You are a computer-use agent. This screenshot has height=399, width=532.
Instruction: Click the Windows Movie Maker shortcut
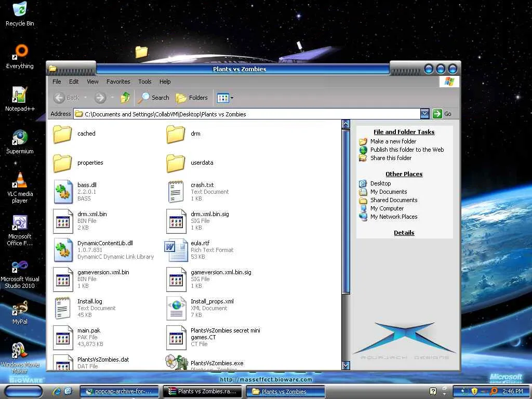point(20,358)
